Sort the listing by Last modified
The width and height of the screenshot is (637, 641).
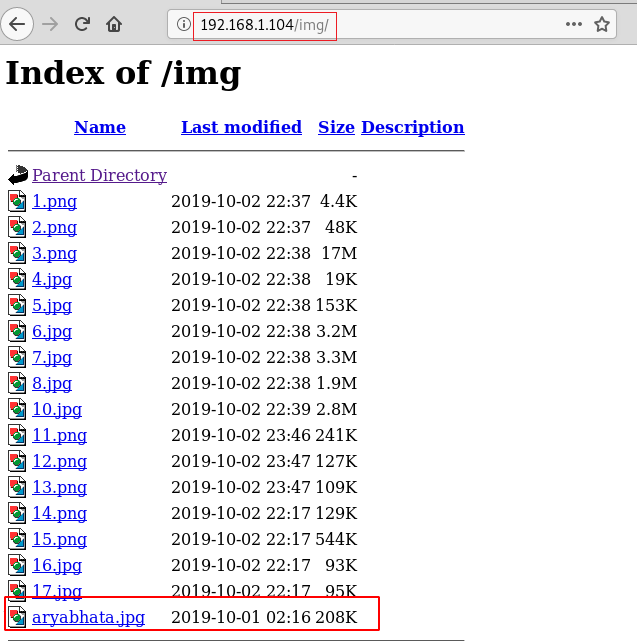(x=241, y=127)
